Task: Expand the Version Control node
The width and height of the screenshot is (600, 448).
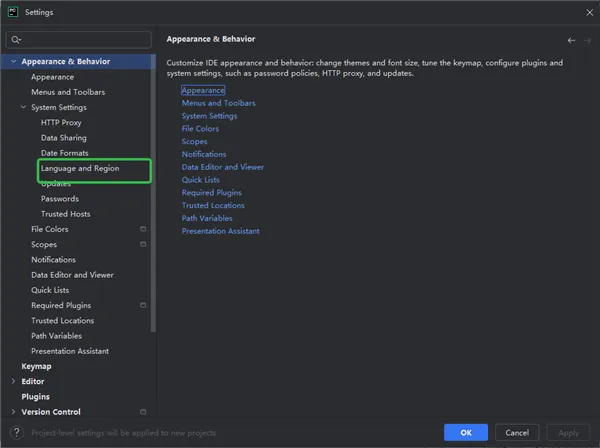Action: (x=13, y=412)
